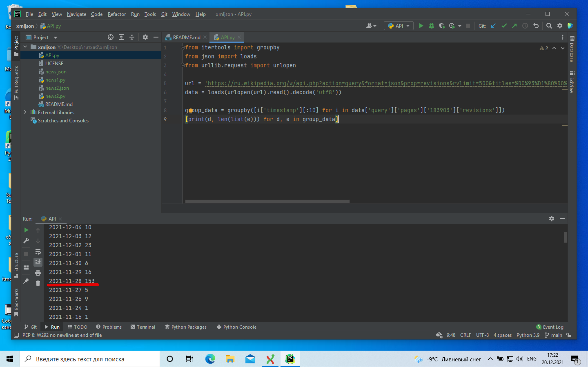This screenshot has height=367, width=588.
Task: Open Search Everywhere magnifier icon
Action: click(x=549, y=26)
